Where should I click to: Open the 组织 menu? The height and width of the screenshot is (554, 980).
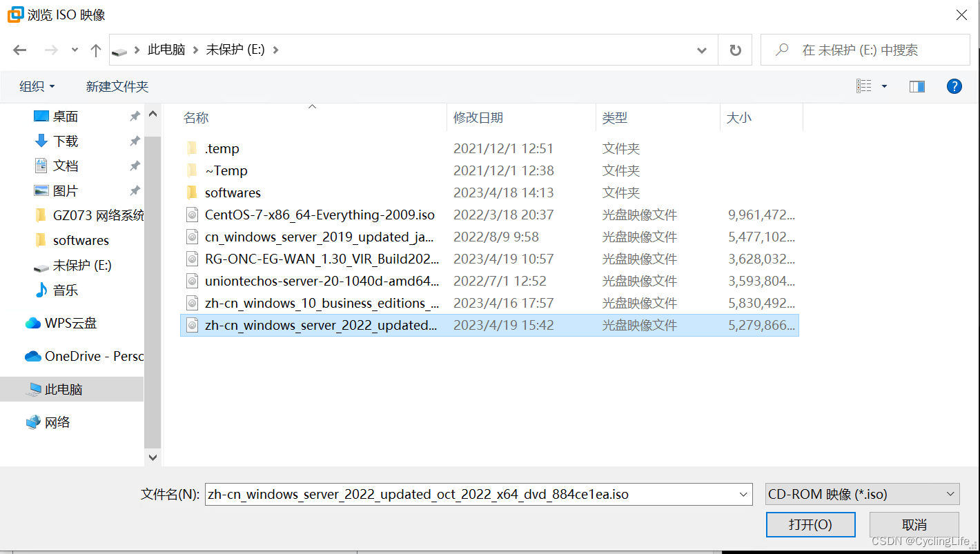click(37, 86)
